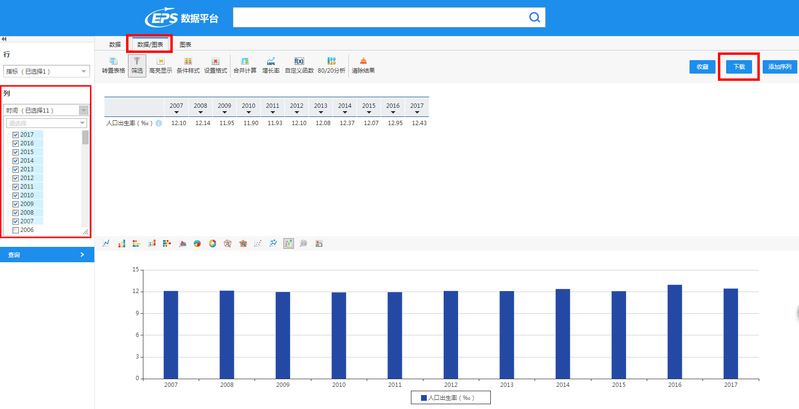The width and height of the screenshot is (799, 409).
Task: Collapse the left sidebar panel
Action: point(4,38)
